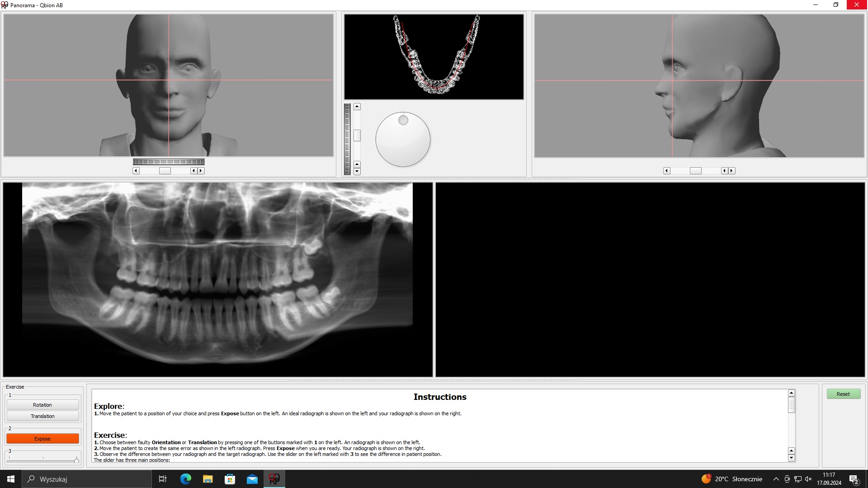Click the network icon in system tray
Screen dimensions: 868x488
[x=798, y=479]
